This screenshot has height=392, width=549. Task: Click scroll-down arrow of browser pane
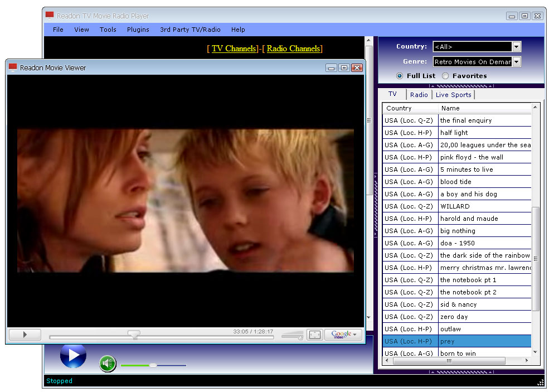[x=368, y=317]
